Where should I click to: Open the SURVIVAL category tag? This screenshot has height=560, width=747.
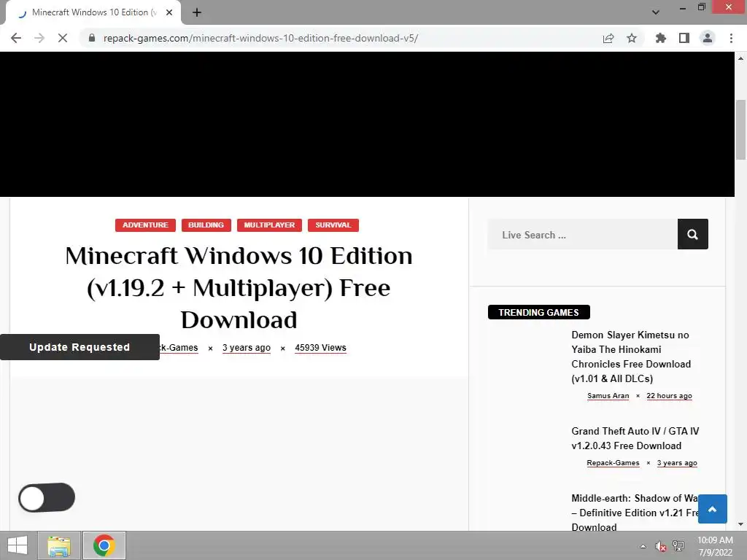(333, 225)
